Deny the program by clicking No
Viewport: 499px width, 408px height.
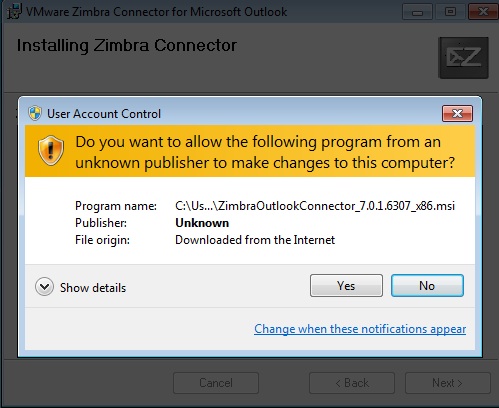(427, 286)
